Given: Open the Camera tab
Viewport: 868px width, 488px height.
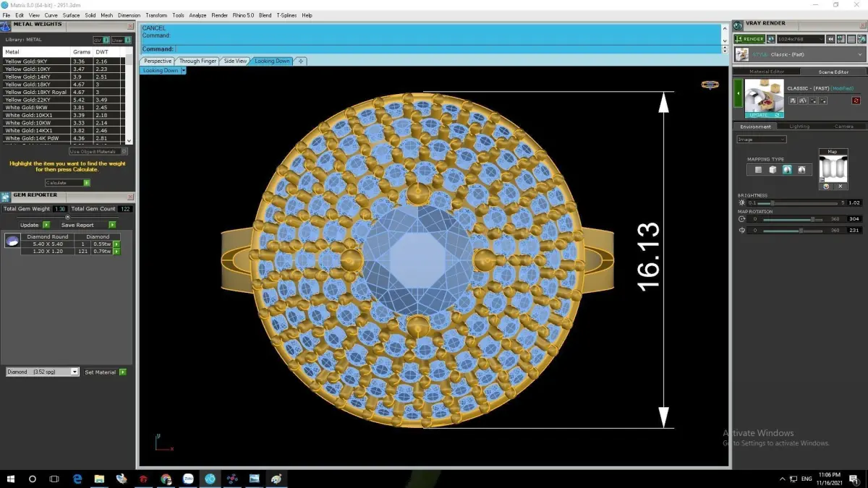Looking at the screenshot, I should pos(843,127).
